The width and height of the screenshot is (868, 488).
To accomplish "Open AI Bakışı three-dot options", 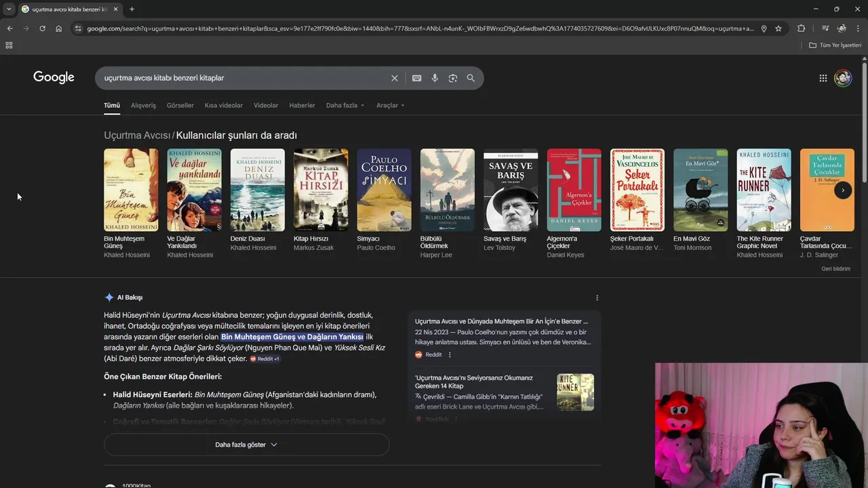I will [597, 298].
